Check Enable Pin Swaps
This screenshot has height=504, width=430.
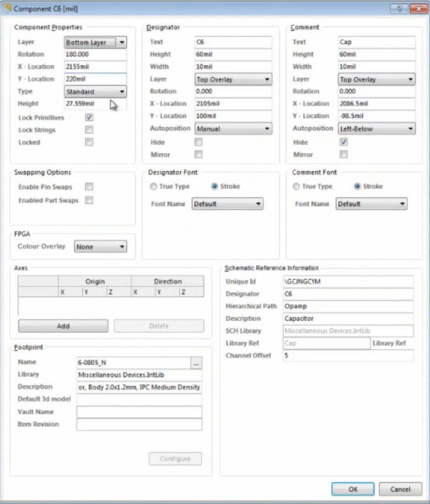point(89,187)
